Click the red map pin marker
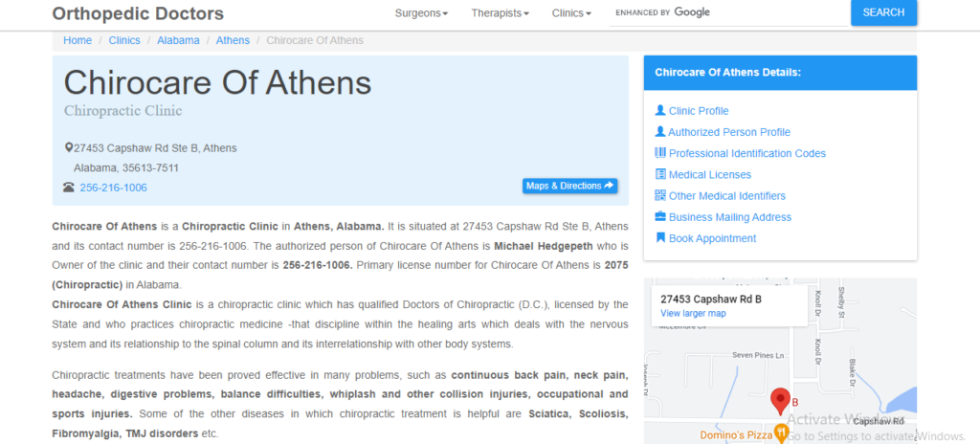The image size is (980, 444). pos(780,399)
